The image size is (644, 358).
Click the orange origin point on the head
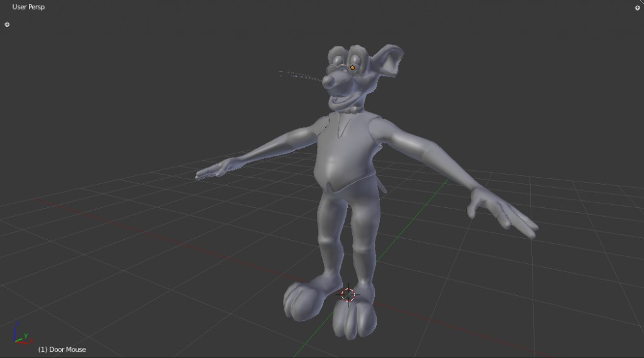352,68
